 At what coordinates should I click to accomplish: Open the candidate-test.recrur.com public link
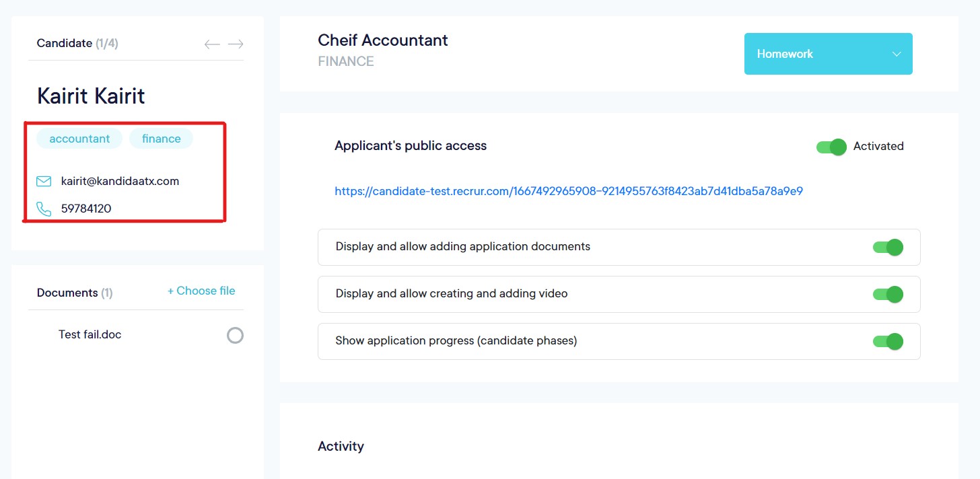click(x=569, y=191)
